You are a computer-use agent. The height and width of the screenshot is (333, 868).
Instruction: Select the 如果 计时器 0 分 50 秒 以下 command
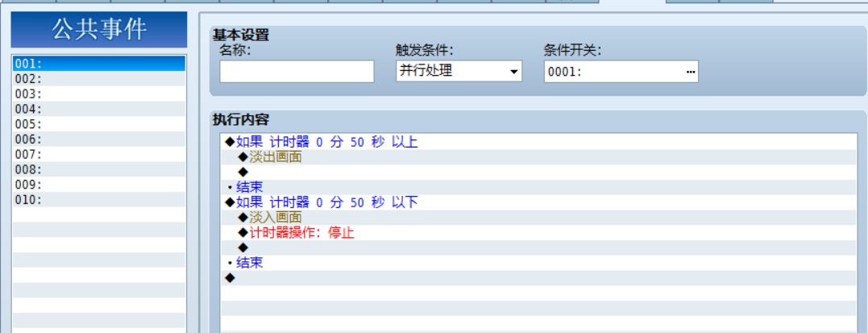[x=538, y=202]
